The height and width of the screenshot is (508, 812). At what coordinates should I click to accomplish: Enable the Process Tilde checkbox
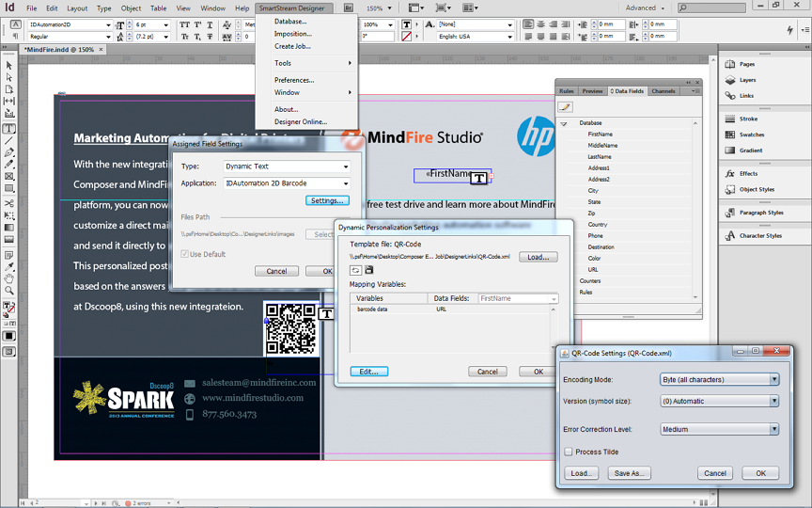tap(568, 452)
